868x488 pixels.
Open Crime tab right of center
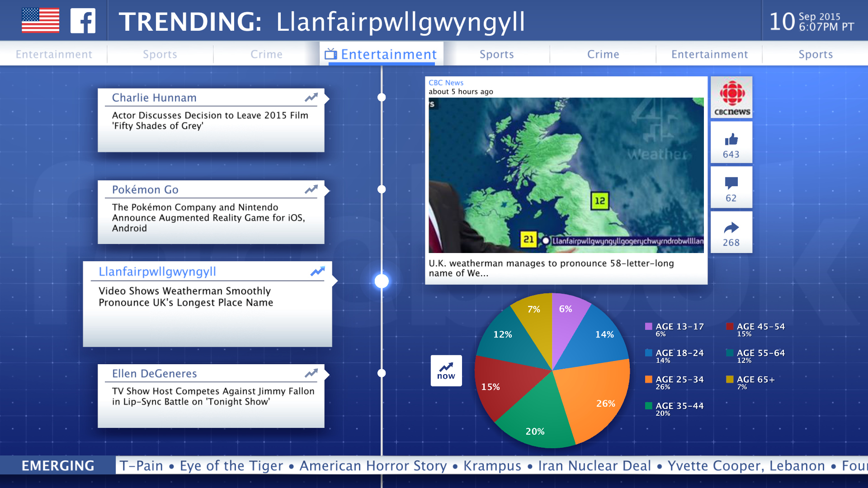point(603,54)
